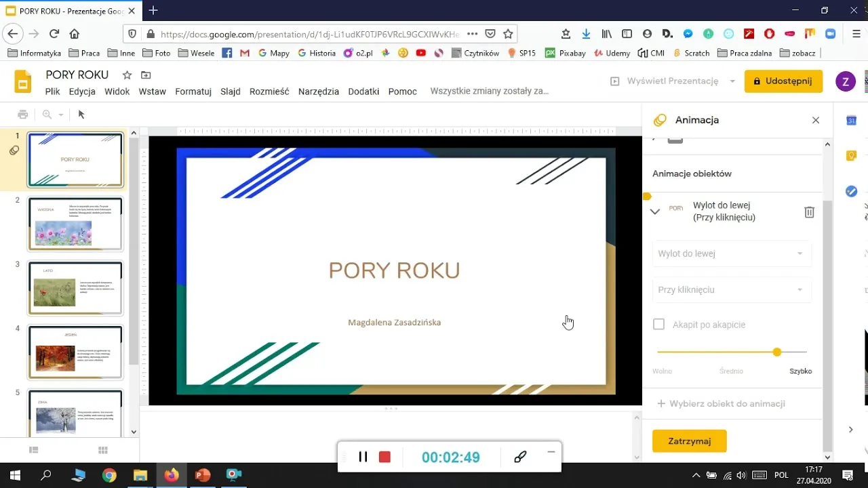Select slide 4 thumbnail with autumn leaves
This screenshot has height=488, width=868.
[75, 351]
